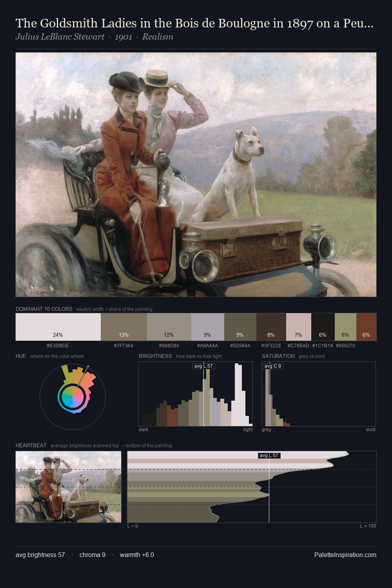Click the artist line Julius LeBlanc Stewart
The height and width of the screenshot is (588, 392).
94,37
